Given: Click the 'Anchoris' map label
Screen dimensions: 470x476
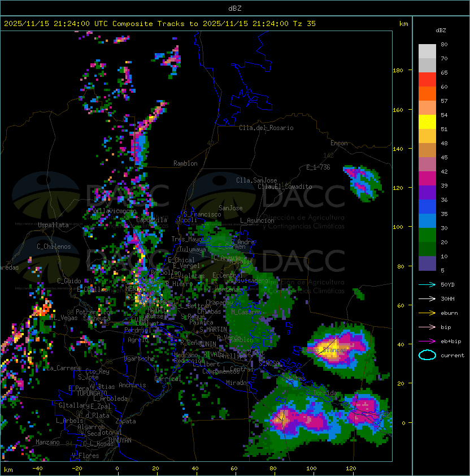Looking at the screenshot, I should 132,385.
